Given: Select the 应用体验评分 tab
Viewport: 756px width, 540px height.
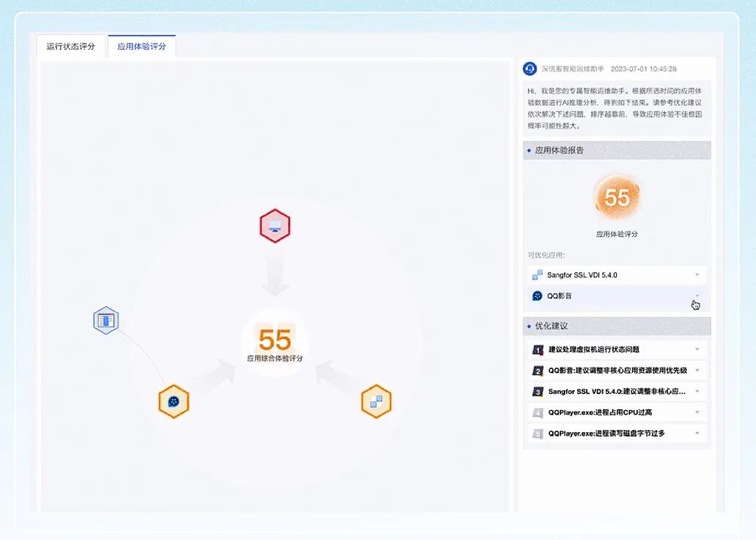Looking at the screenshot, I should point(142,45).
